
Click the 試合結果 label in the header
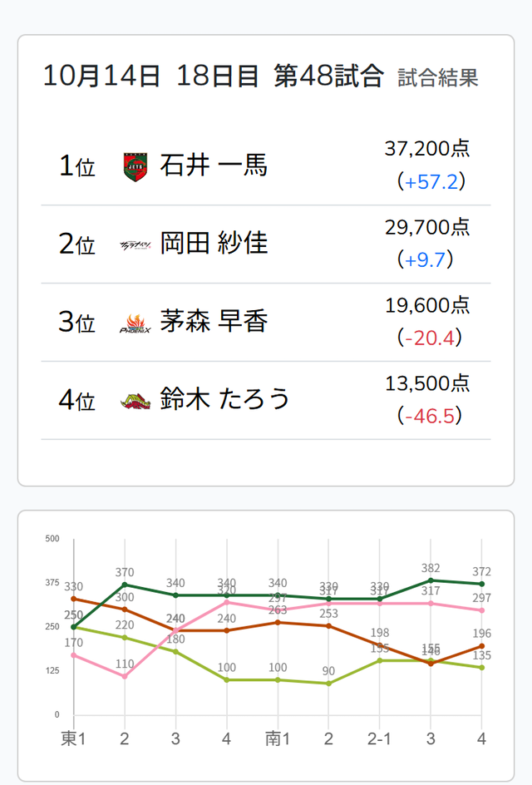click(x=438, y=79)
